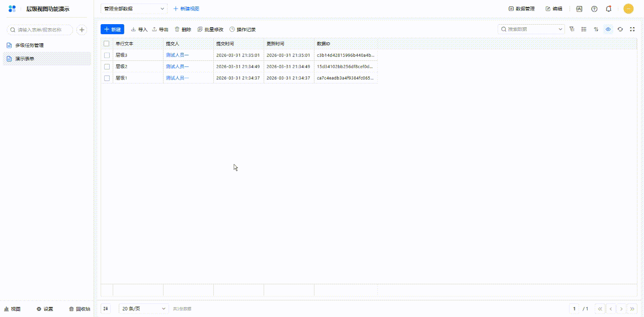Toggle the eye field visibility icon
The width and height of the screenshot is (644, 317).
608,29
